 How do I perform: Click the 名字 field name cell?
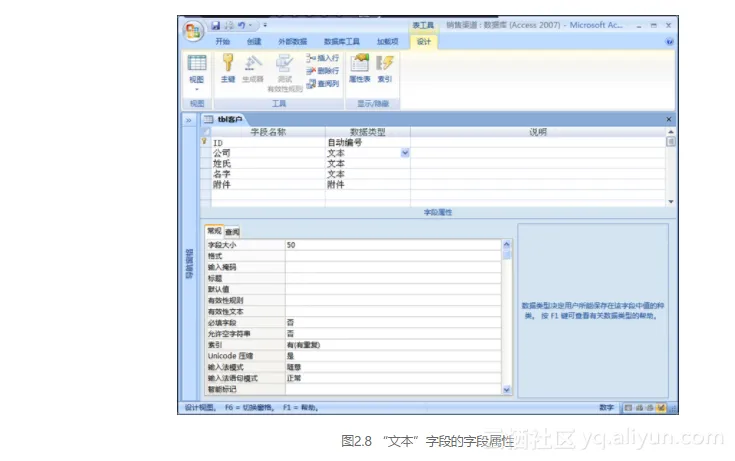pos(268,174)
